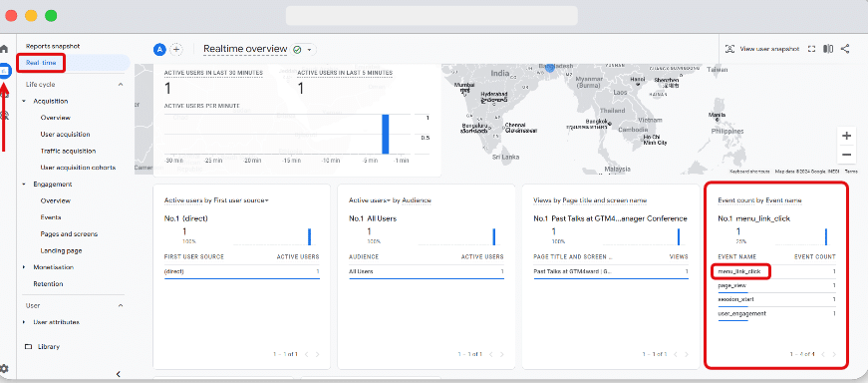Click the 'A' All Users comparison chip
This screenshot has height=383, width=868.
(159, 49)
